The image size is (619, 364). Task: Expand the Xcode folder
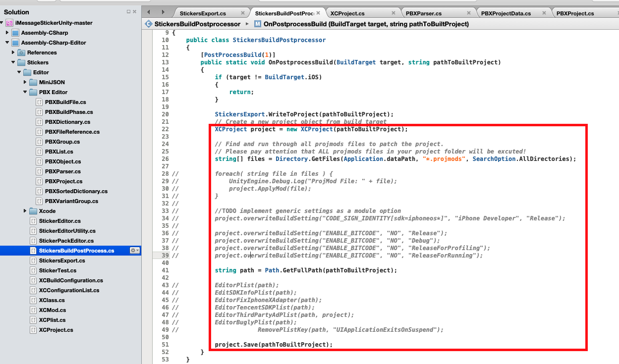[25, 211]
